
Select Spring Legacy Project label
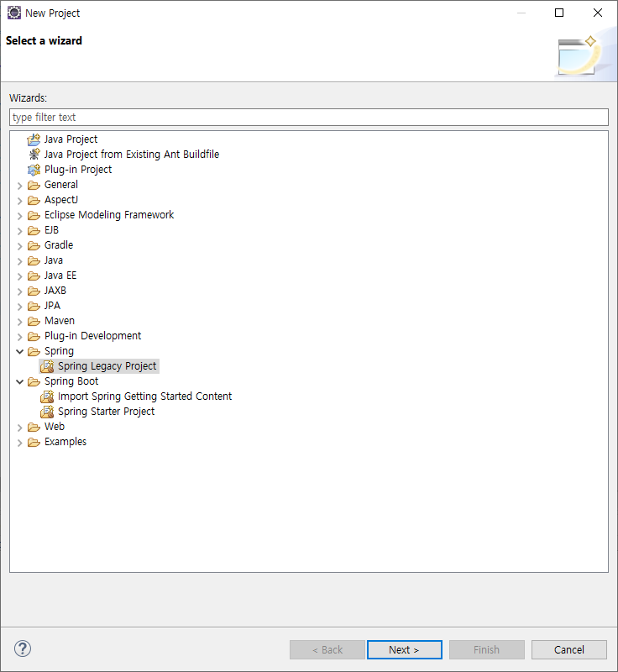coord(107,366)
